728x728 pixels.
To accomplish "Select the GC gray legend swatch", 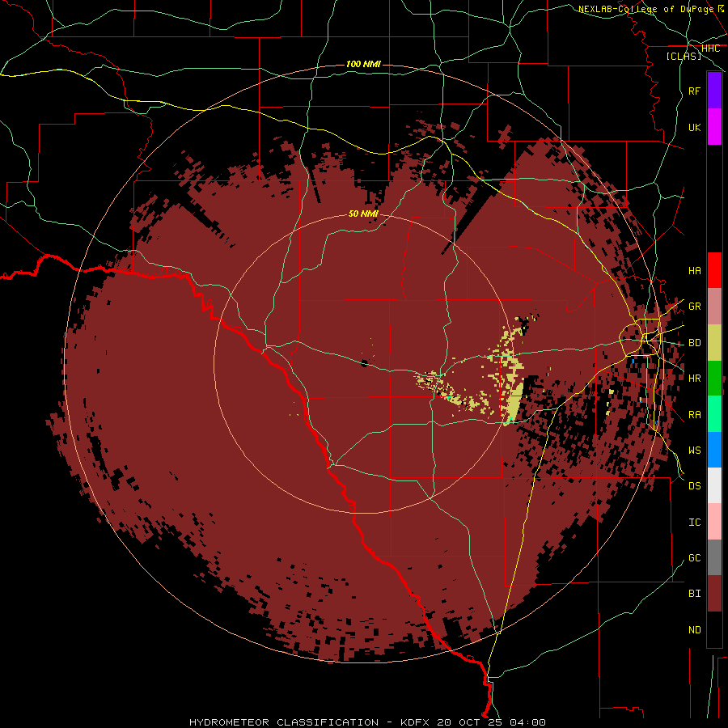I will [714, 557].
